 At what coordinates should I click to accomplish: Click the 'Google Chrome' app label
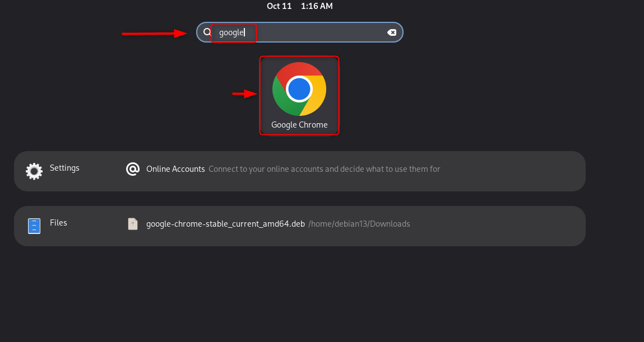299,125
